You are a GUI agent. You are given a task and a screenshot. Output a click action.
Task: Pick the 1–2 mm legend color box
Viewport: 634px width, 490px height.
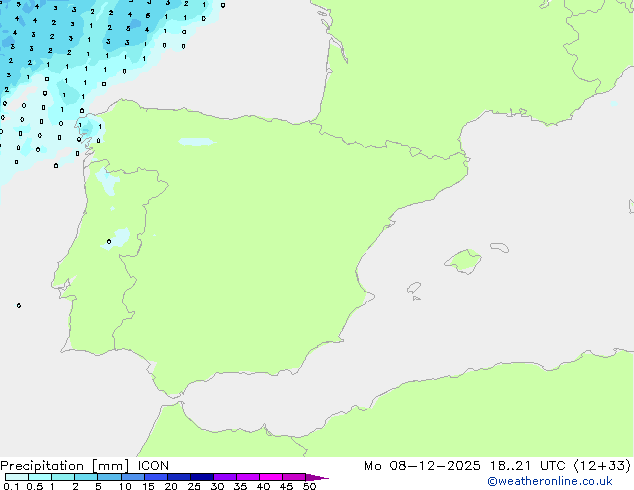point(63,477)
